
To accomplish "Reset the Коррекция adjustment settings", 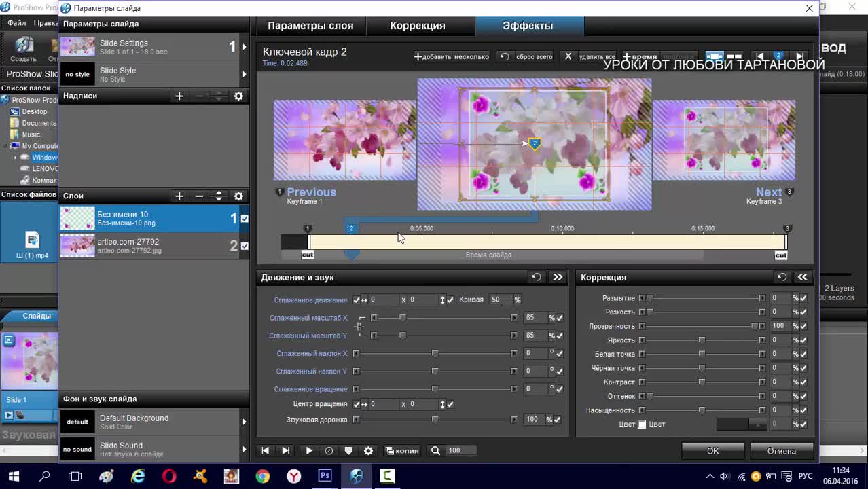I will click(x=782, y=277).
